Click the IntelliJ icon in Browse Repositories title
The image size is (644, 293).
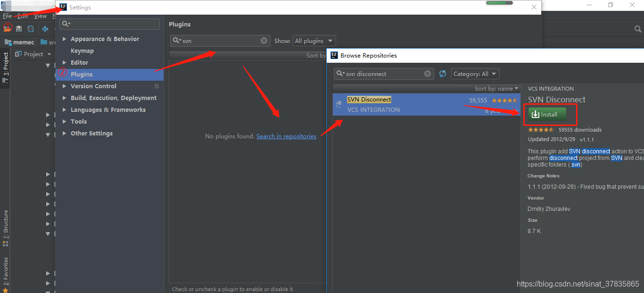point(334,55)
